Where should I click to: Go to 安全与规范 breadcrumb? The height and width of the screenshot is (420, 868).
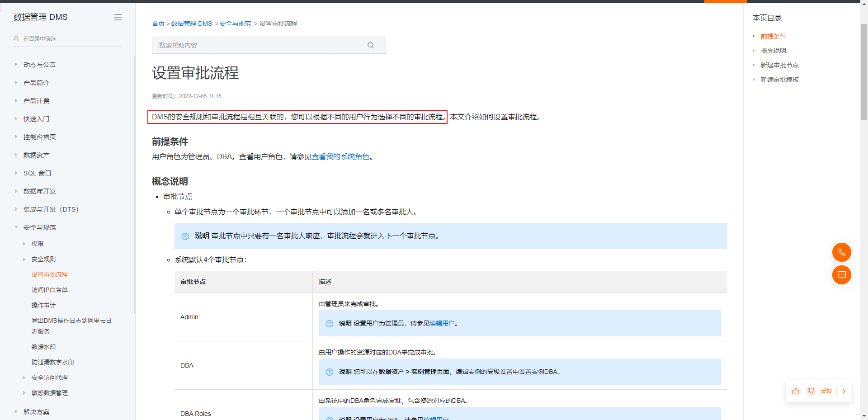click(x=236, y=24)
